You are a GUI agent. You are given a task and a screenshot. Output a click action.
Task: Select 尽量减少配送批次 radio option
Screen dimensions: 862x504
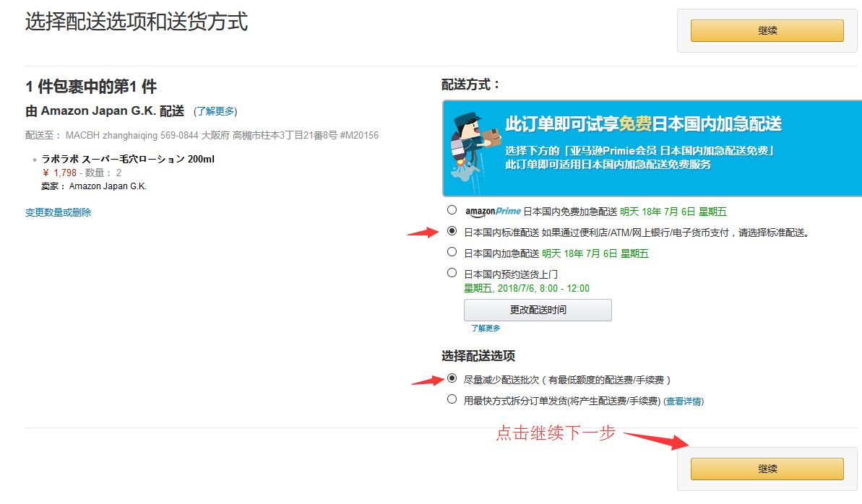click(x=452, y=378)
